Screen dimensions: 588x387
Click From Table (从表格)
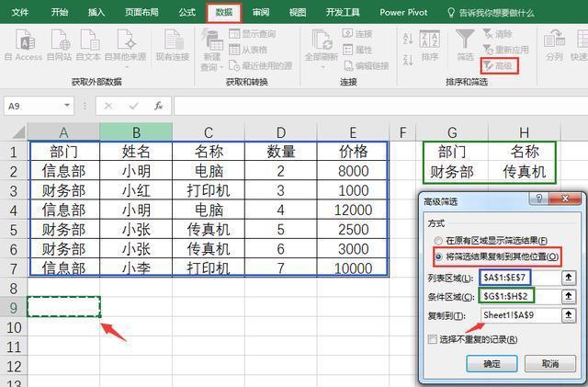[248, 50]
